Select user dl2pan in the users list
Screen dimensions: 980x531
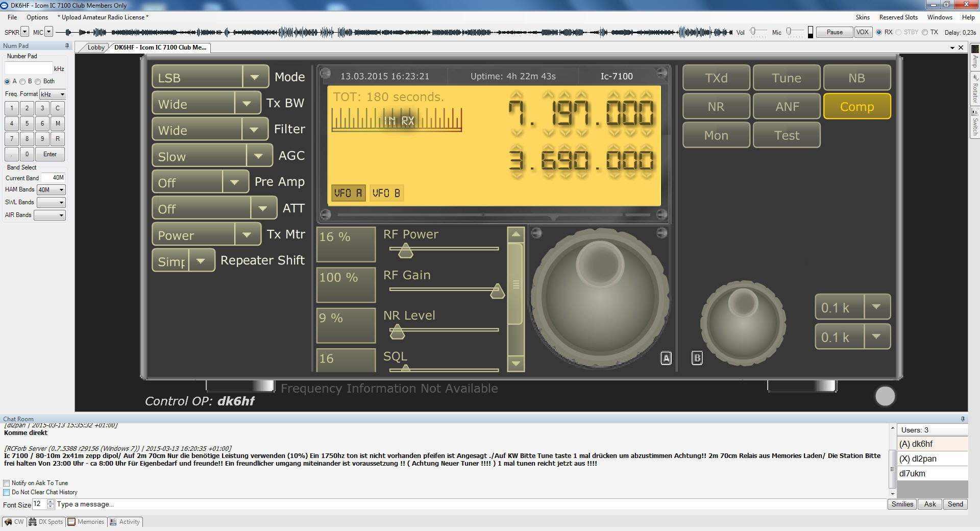click(x=932, y=458)
